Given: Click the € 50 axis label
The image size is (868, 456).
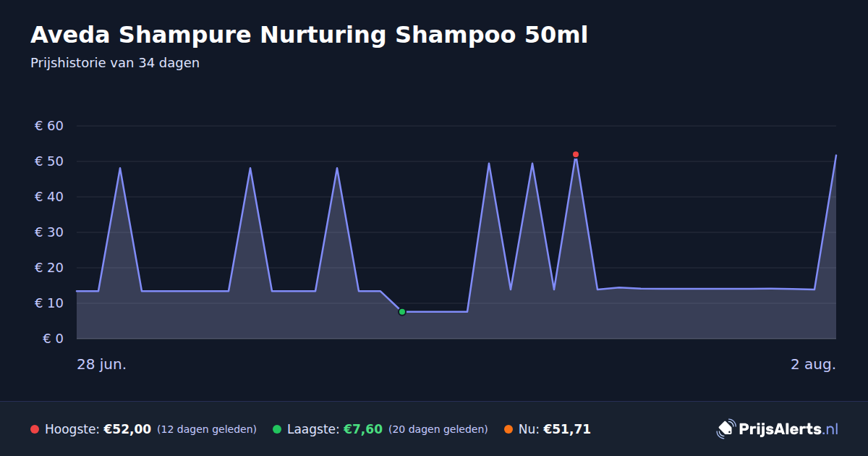Looking at the screenshot, I should 49,161.
